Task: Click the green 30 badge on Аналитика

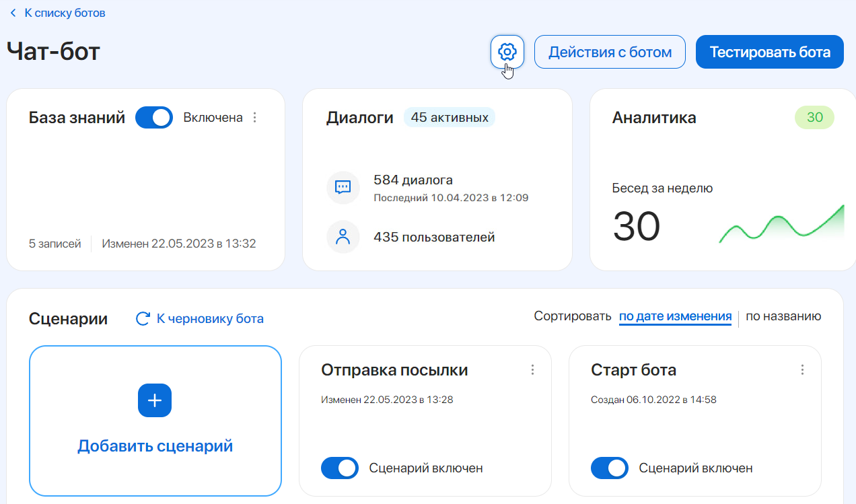Action: [x=815, y=117]
